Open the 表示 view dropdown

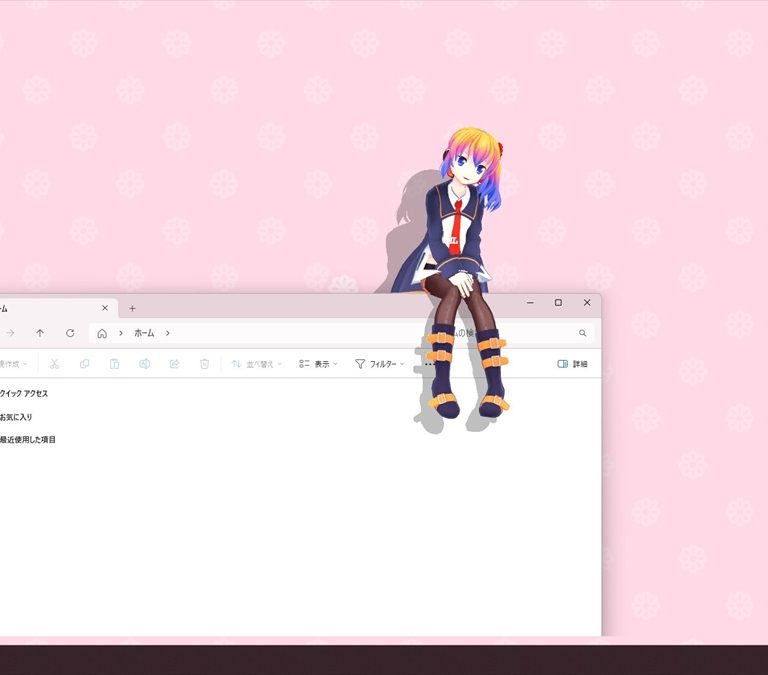[318, 364]
